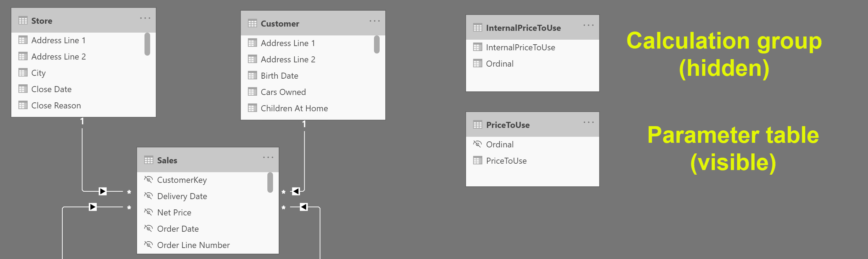The height and width of the screenshot is (259, 868).
Task: Click the column icon beside Birth Date
Action: point(253,75)
